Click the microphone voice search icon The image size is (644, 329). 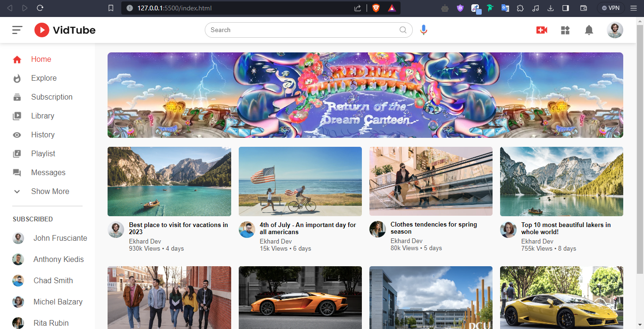tap(424, 30)
